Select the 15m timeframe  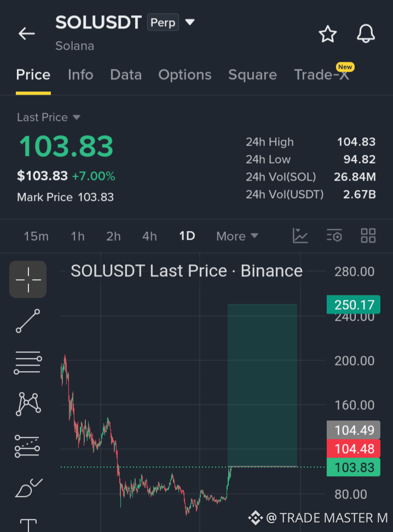click(36, 236)
